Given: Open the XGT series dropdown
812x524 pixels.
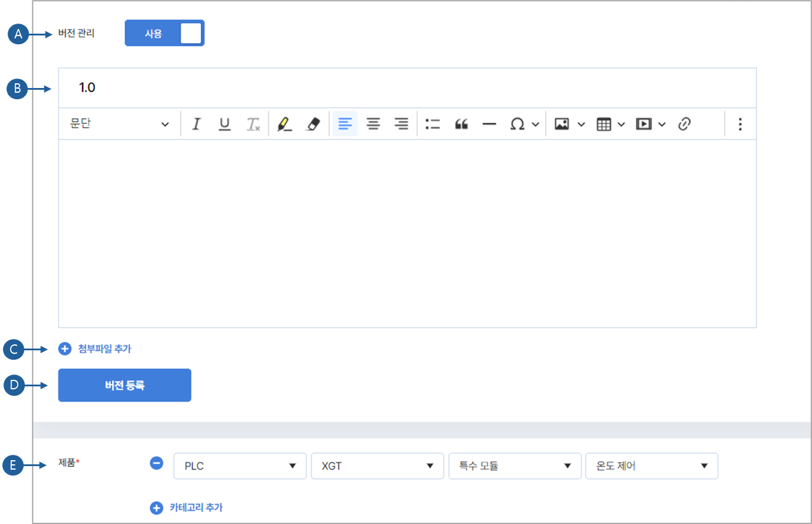Looking at the screenshot, I should click(x=377, y=466).
